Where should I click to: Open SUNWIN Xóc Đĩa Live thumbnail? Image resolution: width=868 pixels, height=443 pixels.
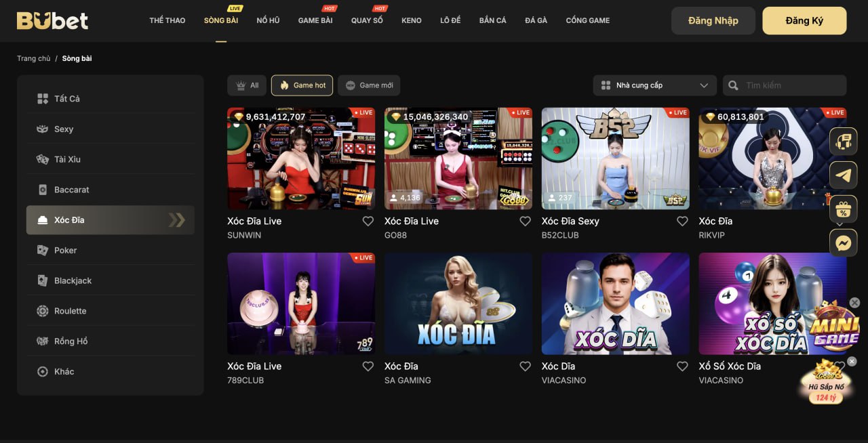pyautogui.click(x=301, y=159)
